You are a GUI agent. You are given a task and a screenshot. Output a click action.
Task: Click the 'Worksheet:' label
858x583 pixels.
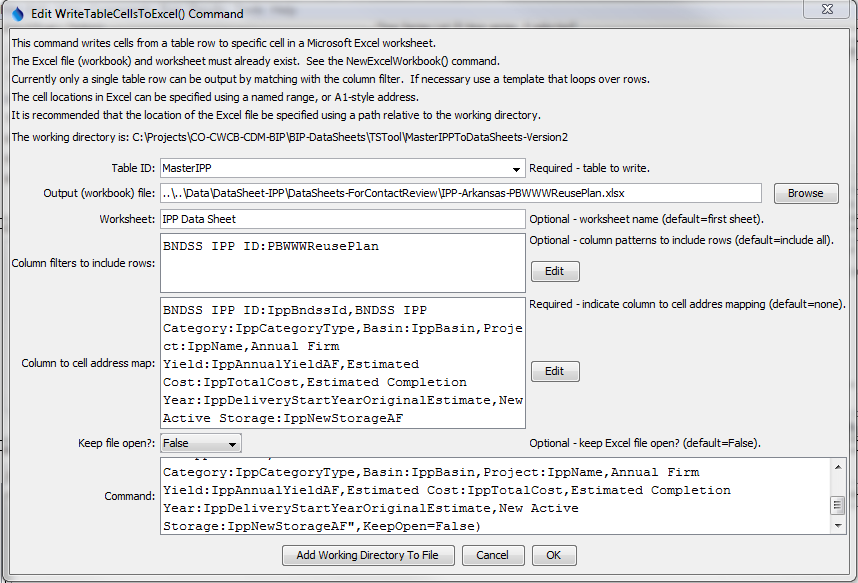[127, 220]
